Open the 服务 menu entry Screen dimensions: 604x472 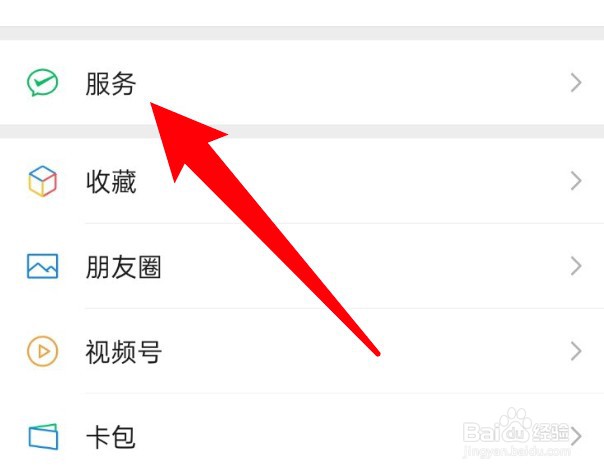point(302,82)
